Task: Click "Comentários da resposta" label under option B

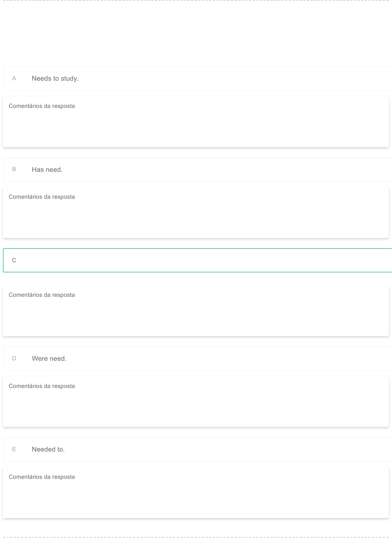Action: click(x=42, y=197)
